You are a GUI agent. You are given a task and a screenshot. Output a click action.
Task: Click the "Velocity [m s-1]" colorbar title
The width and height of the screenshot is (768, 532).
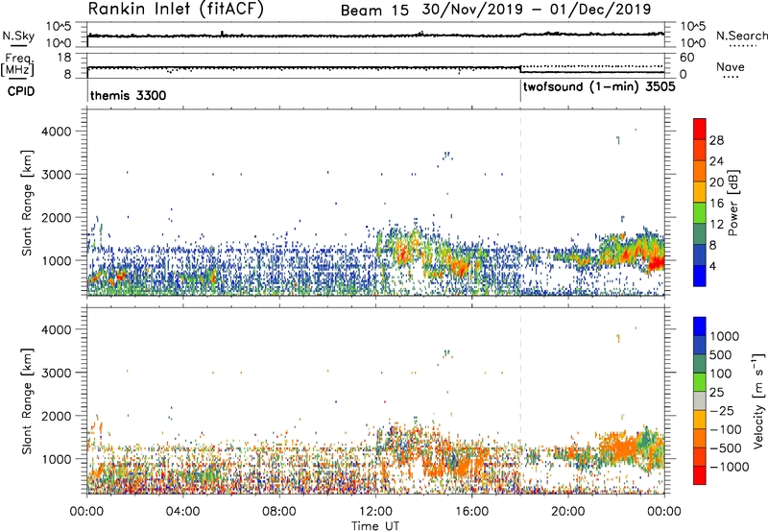coord(758,400)
